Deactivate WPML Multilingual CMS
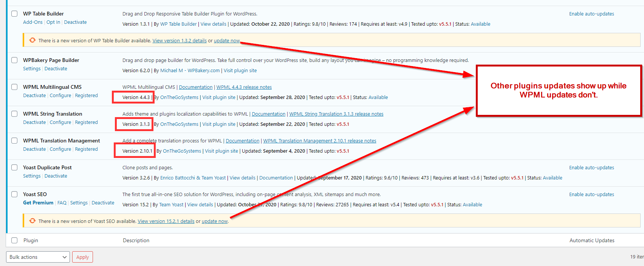This screenshot has width=644, height=266. tap(34, 96)
